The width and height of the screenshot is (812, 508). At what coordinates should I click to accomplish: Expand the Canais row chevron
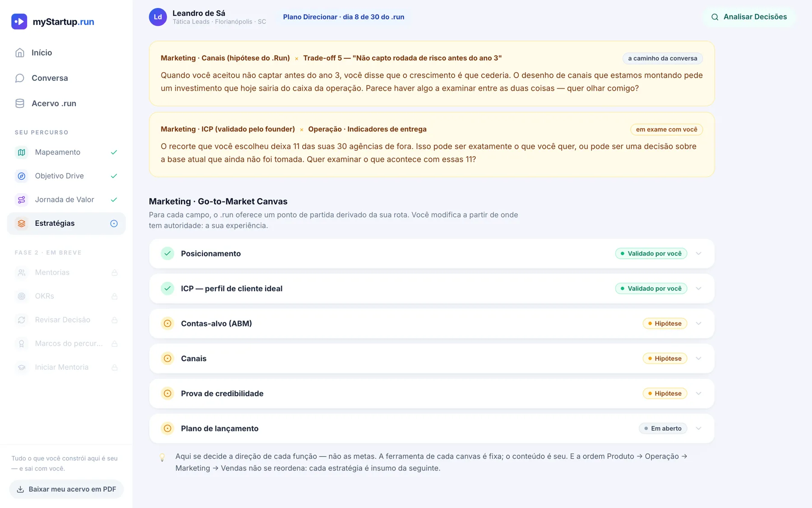click(699, 359)
